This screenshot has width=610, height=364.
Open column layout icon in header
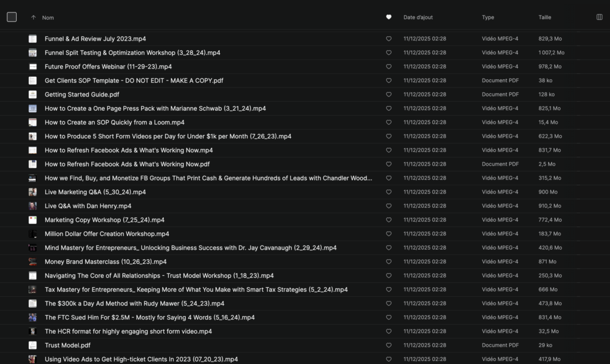[x=599, y=17]
